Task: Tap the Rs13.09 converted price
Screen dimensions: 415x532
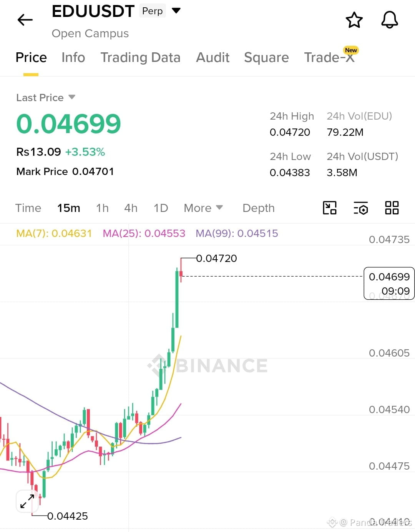Action: [x=38, y=152]
